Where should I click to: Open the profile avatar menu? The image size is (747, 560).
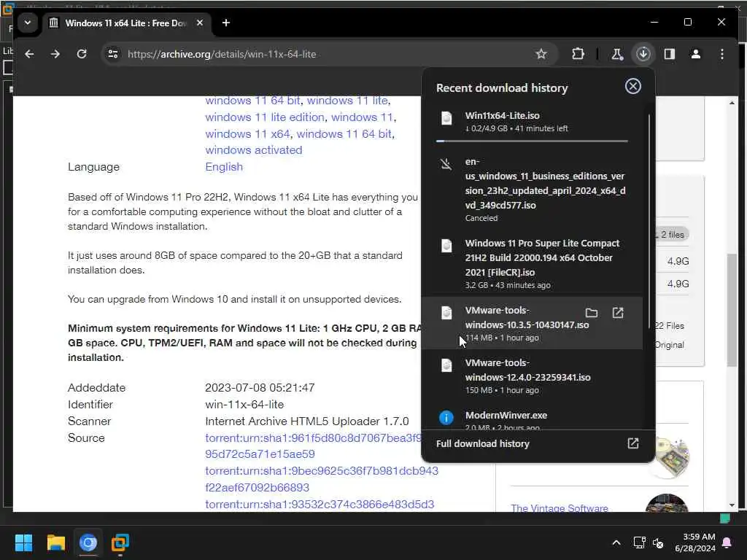tap(695, 54)
